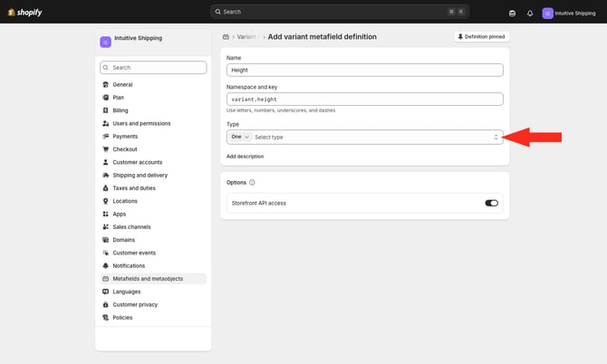
Task: Go to Metafields and metaobjects
Action: (x=153, y=279)
